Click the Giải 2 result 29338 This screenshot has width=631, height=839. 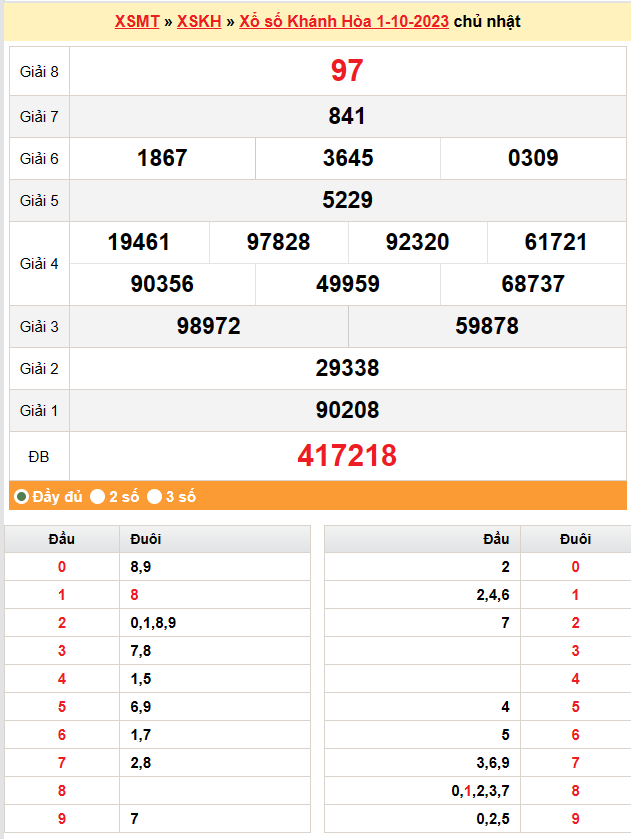(x=347, y=368)
